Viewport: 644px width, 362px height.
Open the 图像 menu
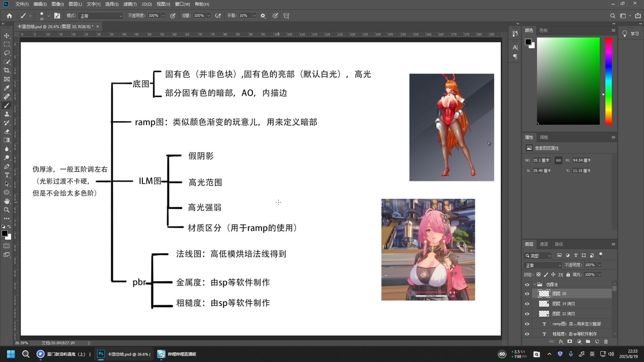click(58, 4)
